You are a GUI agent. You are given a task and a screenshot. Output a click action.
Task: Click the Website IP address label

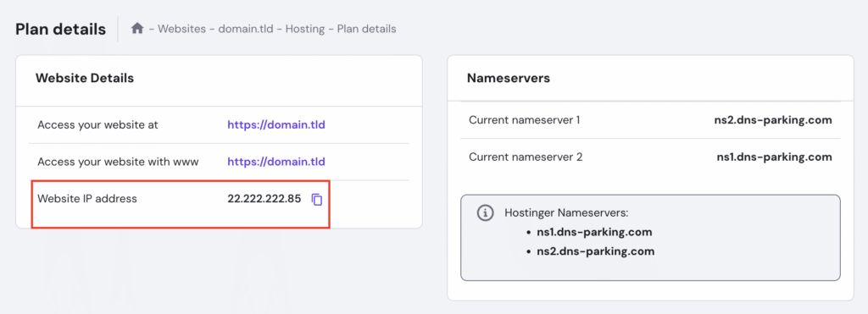click(87, 198)
